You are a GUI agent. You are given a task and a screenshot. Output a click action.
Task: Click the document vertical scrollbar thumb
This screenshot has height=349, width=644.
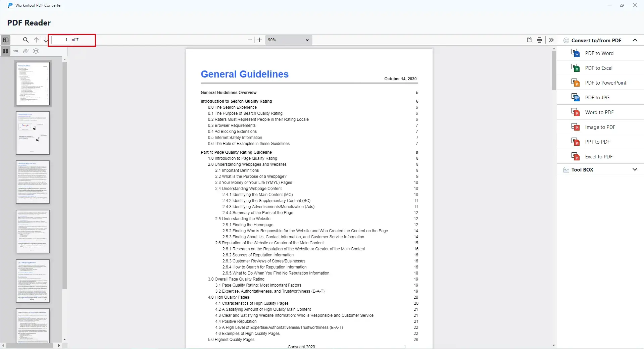(x=554, y=70)
